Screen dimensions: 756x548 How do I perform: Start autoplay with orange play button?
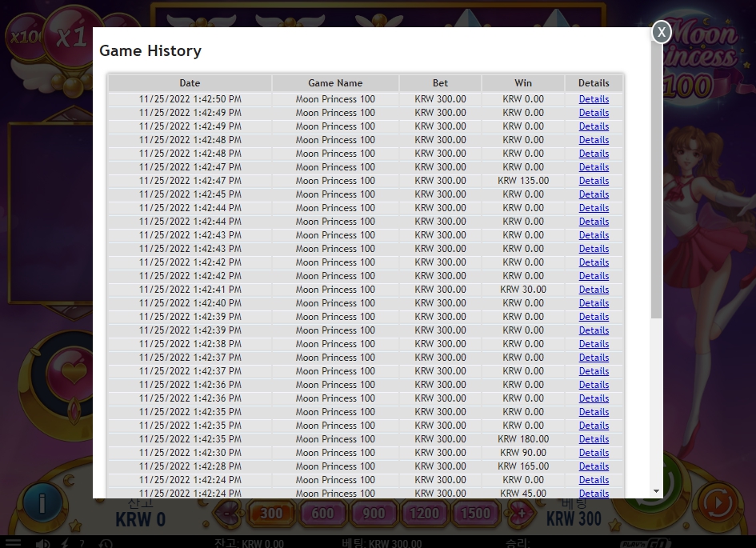(718, 503)
